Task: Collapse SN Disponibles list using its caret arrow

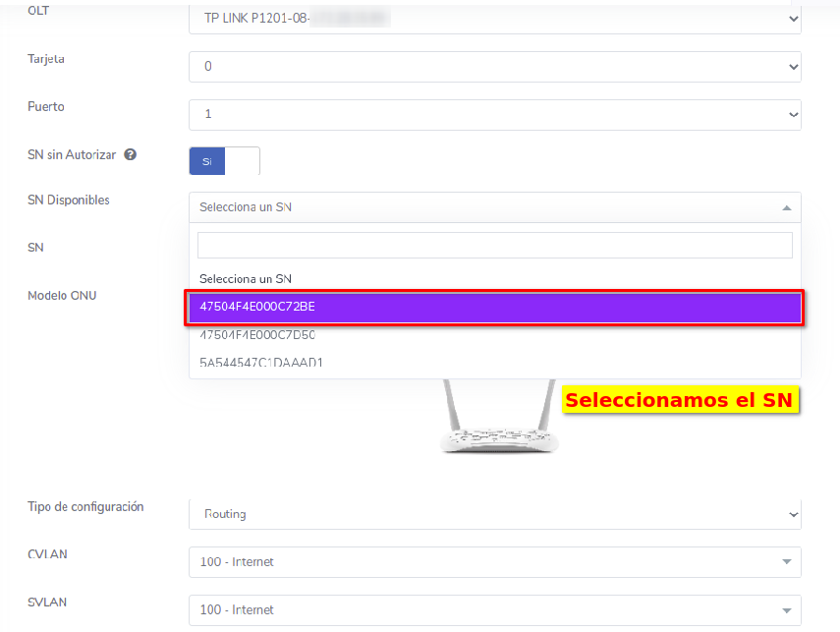Action: 786,207
